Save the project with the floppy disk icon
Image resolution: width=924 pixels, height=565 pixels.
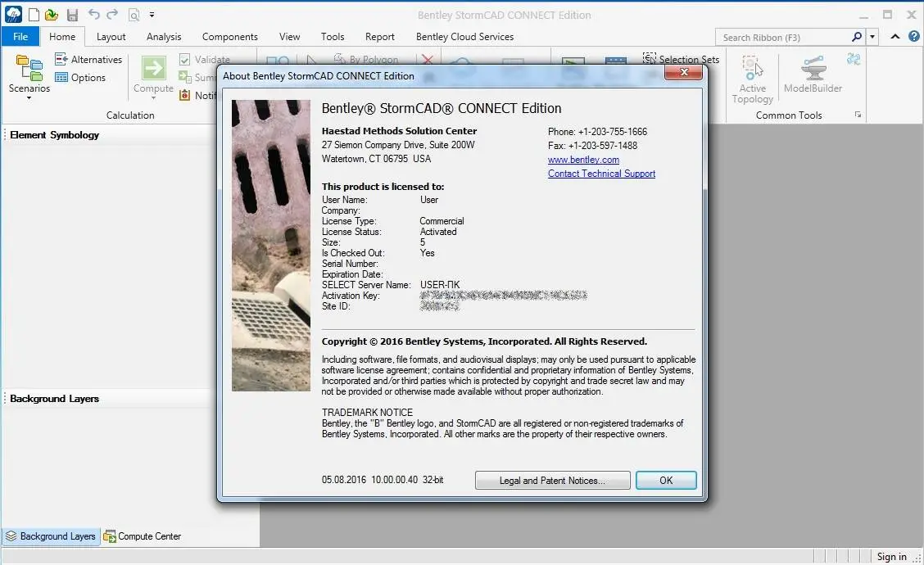(x=72, y=15)
